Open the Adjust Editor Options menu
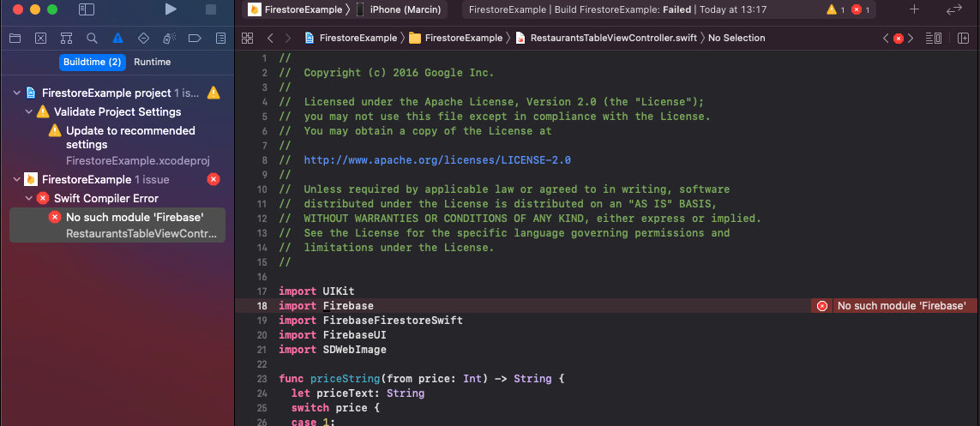Screen dimensions: 980x426 point(933,38)
